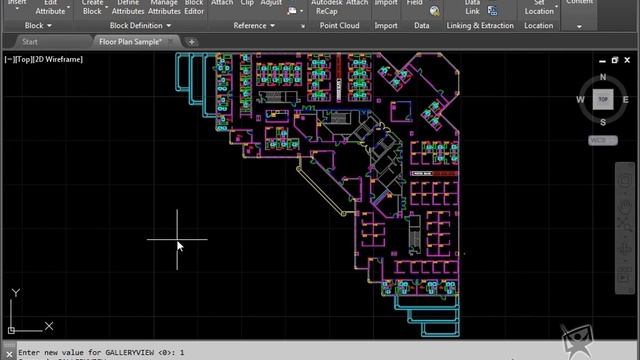640x360 pixels.
Task: Click N on the ViewCube compass
Action: coord(603,77)
